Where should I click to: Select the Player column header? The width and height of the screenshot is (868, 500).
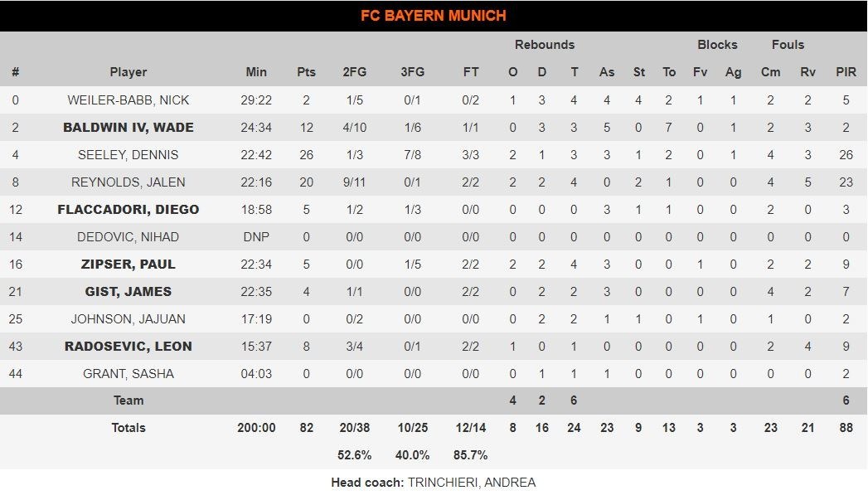129,72
